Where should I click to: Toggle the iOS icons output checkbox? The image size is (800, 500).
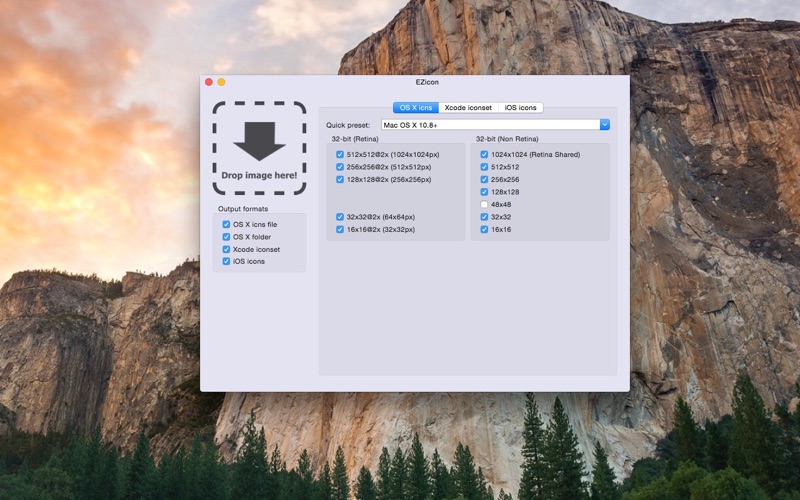(226, 261)
